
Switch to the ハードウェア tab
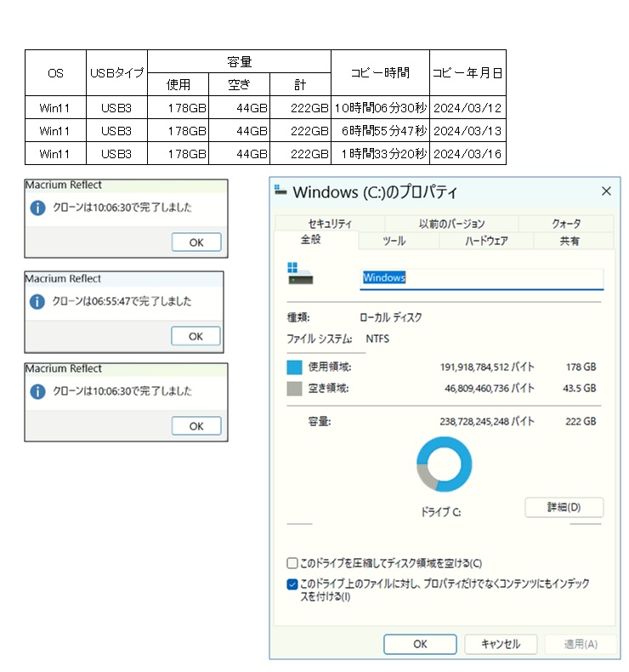coord(486,241)
